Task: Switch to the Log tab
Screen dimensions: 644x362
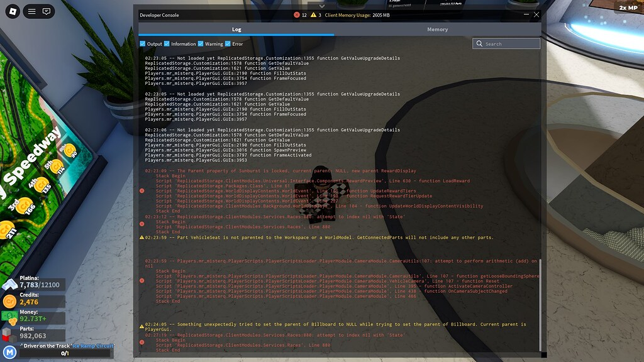Action: click(x=236, y=30)
